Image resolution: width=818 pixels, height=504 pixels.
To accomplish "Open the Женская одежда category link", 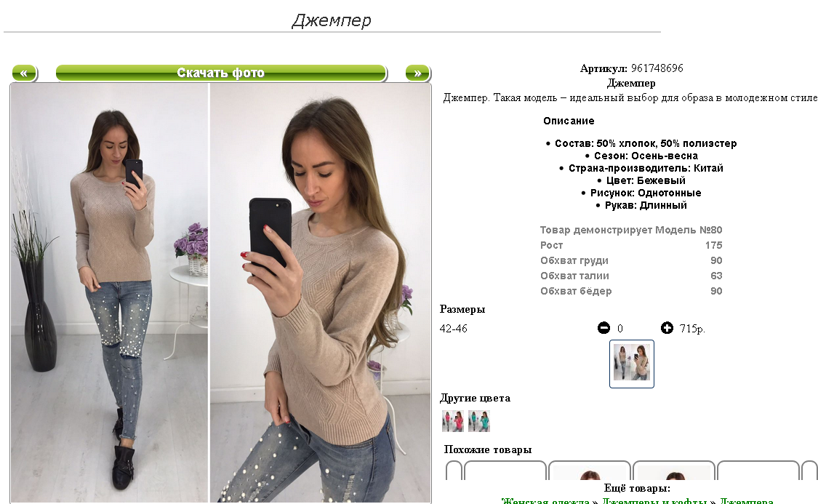I will point(545,501).
